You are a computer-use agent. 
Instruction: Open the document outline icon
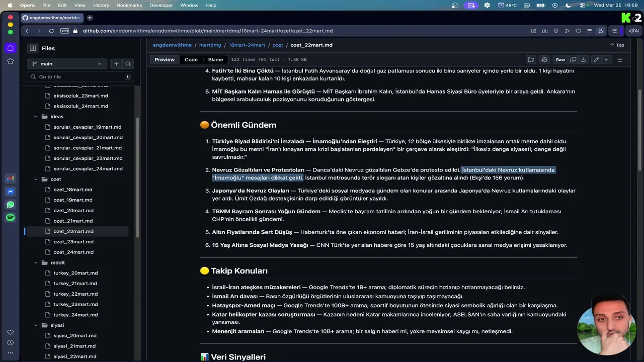pyautogui.click(x=619, y=59)
